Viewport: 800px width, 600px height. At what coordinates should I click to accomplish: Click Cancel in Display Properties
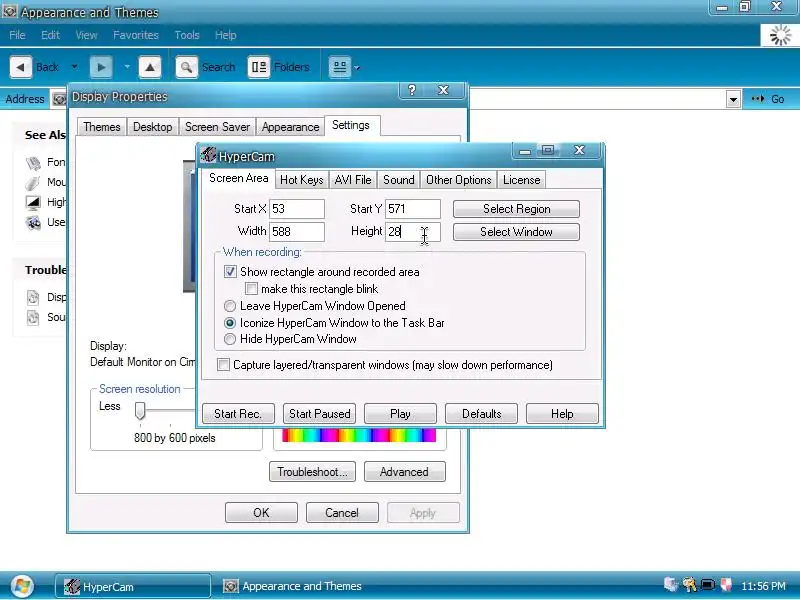pyautogui.click(x=342, y=513)
